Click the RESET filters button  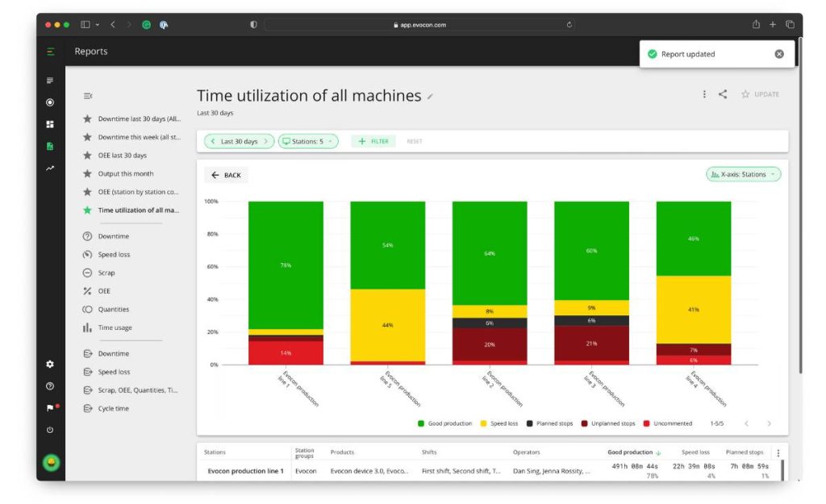(415, 141)
